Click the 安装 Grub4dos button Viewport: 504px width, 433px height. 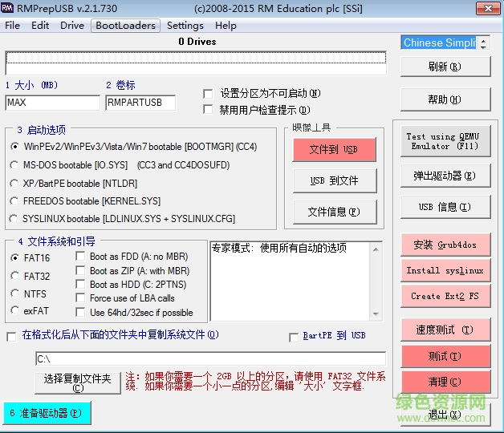click(445, 245)
